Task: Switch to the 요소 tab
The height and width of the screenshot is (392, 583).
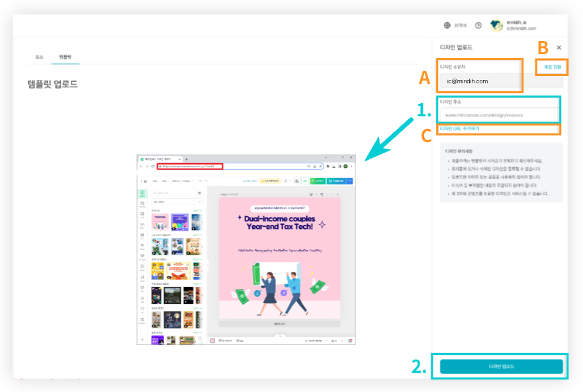Action: (x=39, y=56)
